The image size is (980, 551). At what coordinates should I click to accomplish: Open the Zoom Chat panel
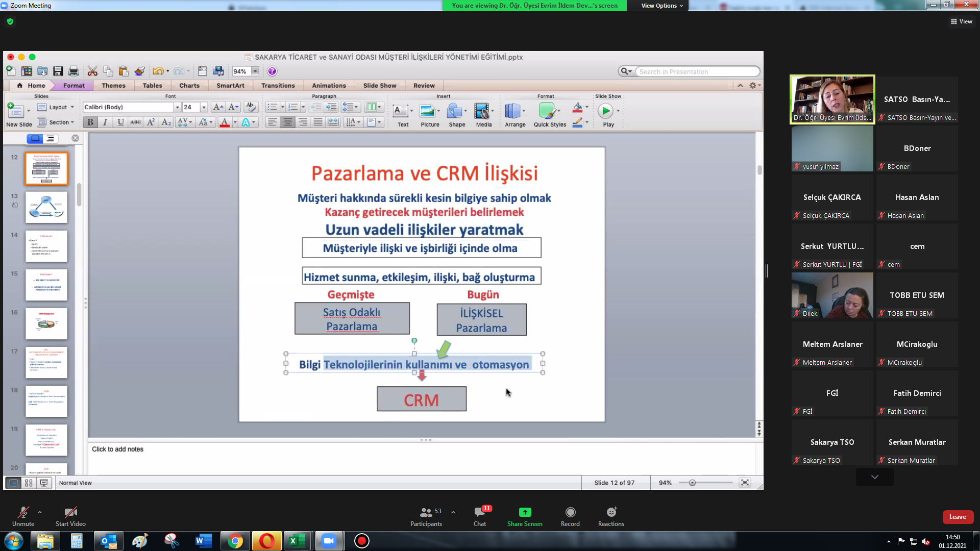tap(480, 512)
